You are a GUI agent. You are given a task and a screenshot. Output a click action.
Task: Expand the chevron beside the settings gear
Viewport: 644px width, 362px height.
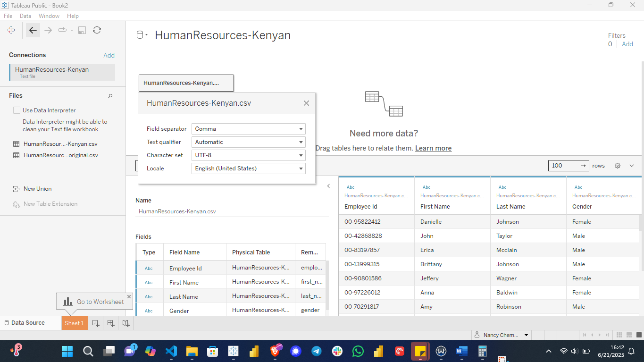click(x=632, y=166)
